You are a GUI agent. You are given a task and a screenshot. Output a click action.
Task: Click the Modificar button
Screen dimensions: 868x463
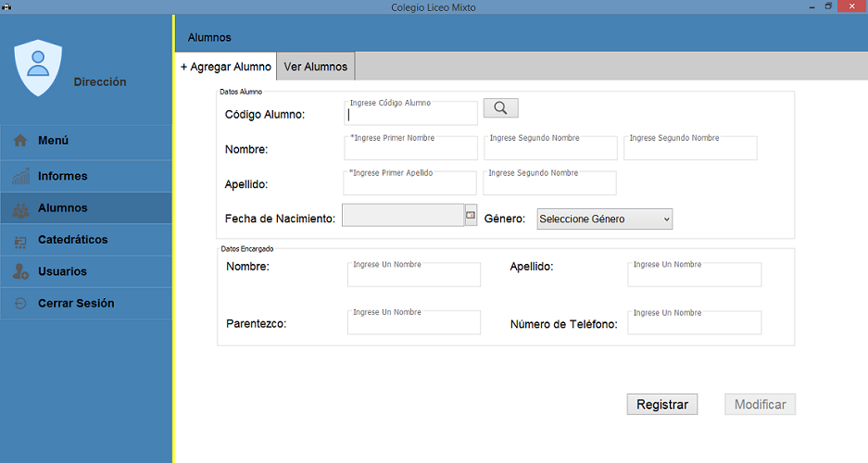(760, 405)
